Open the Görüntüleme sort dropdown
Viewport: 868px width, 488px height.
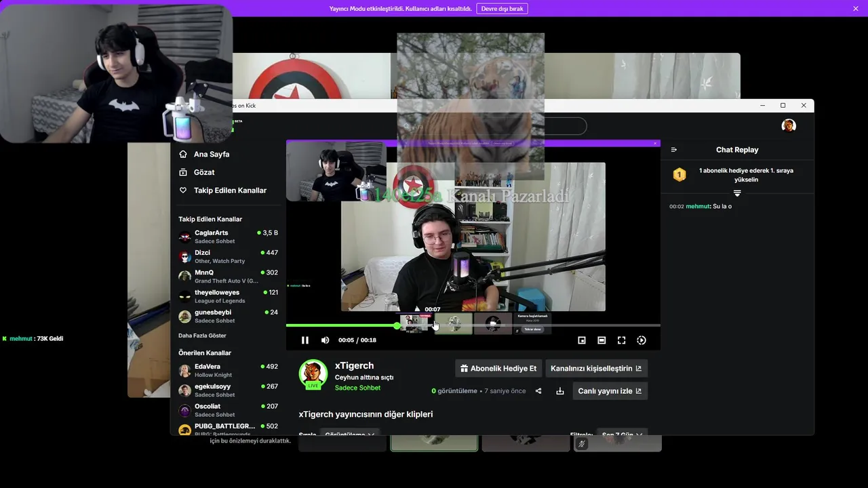(350, 433)
